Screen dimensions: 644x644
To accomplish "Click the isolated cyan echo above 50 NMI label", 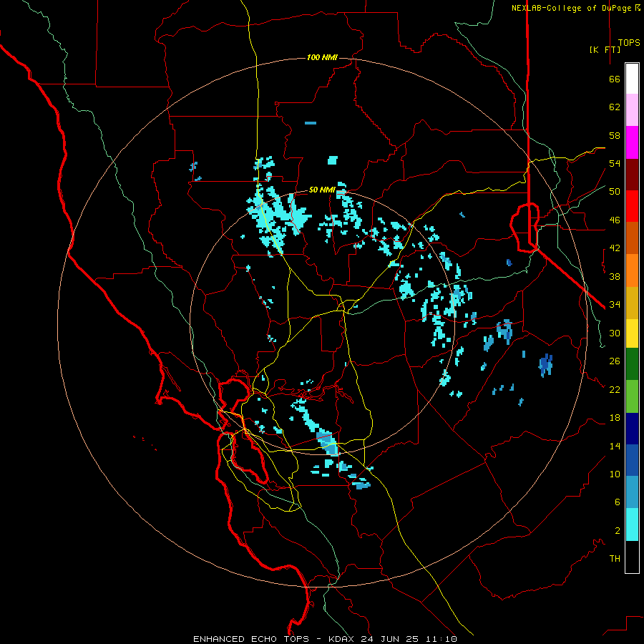I will click(332, 160).
